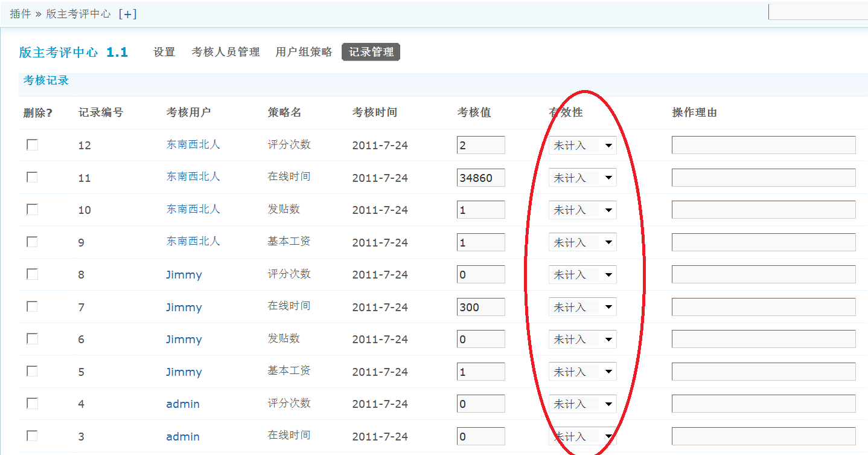The image size is (868, 455).
Task: Click the [+] link beside 版主考评中心
Action: [127, 14]
